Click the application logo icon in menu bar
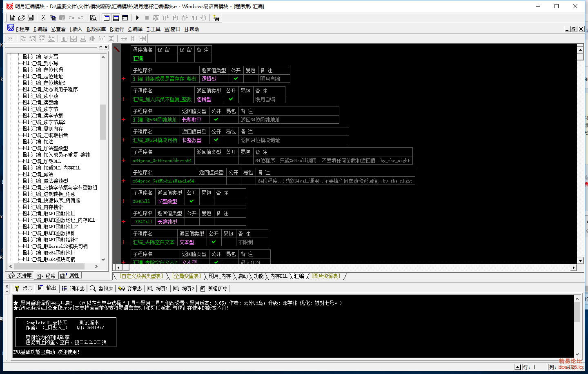This screenshot has width=588, height=374. (11, 28)
